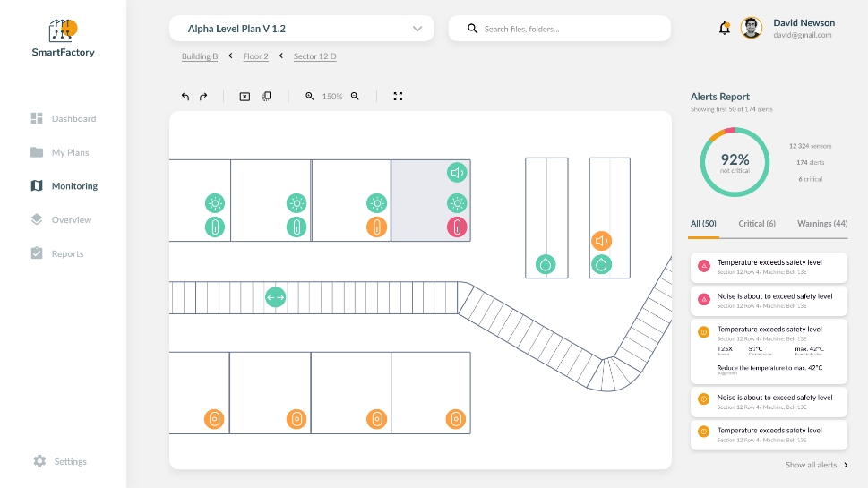Click the David Newson user name
Viewport: 868px width, 488px height.
pyautogui.click(x=804, y=22)
